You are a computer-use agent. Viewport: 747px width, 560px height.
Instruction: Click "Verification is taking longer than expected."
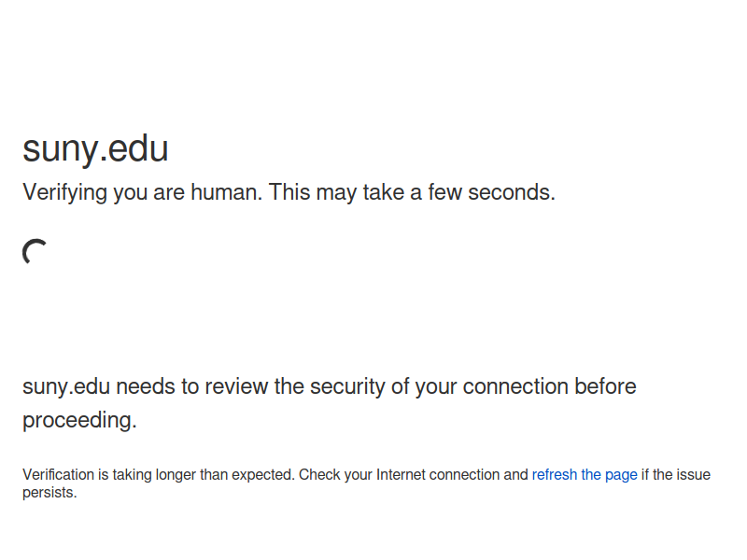click(159, 475)
